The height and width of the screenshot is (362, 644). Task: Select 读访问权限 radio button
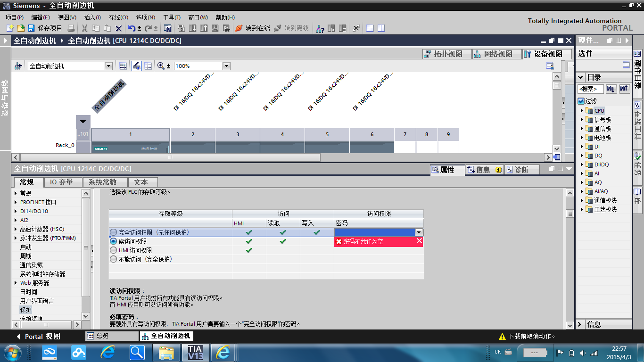pyautogui.click(x=113, y=241)
